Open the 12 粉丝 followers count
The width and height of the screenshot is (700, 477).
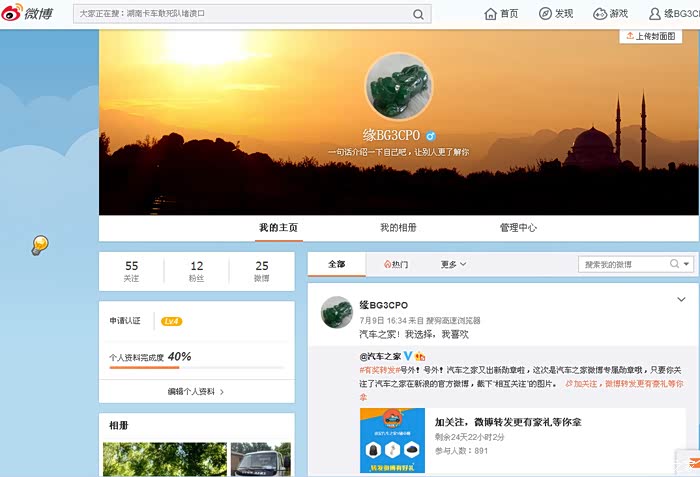(196, 271)
